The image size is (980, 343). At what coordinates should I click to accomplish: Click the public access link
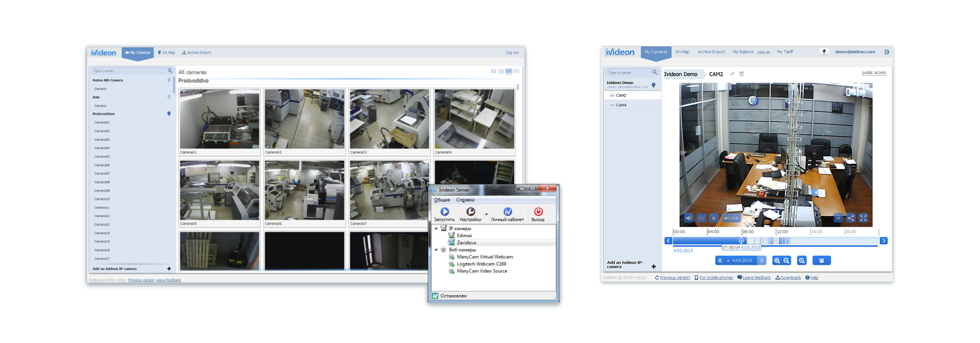874,72
